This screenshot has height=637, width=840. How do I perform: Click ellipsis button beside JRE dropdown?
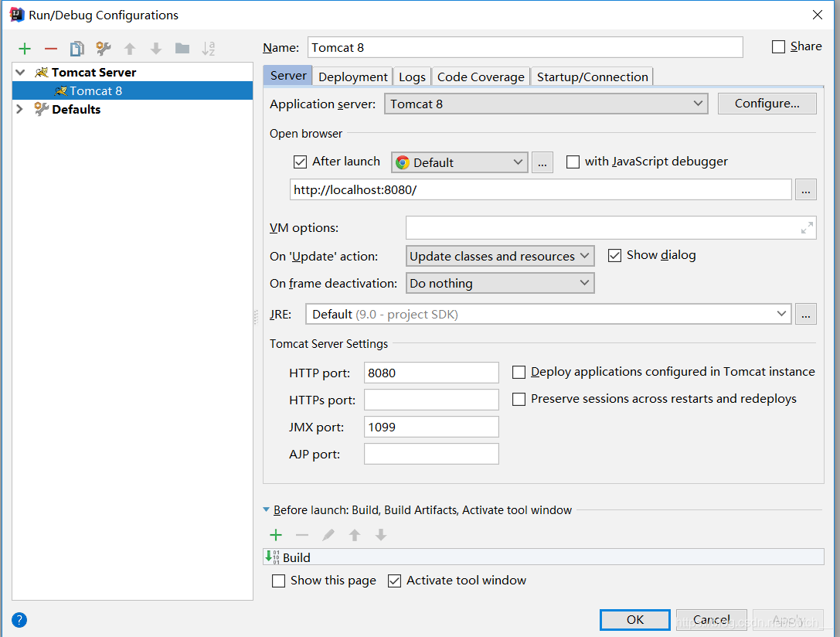click(806, 315)
